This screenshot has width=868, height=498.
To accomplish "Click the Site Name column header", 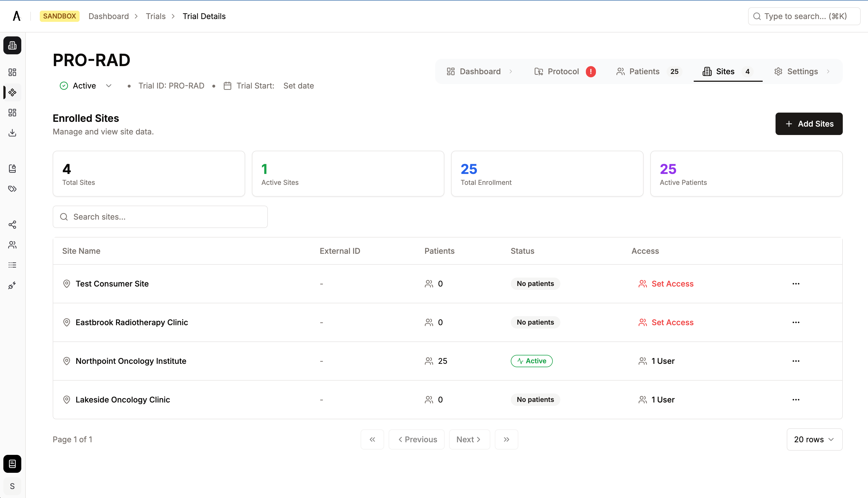I will pyautogui.click(x=81, y=251).
